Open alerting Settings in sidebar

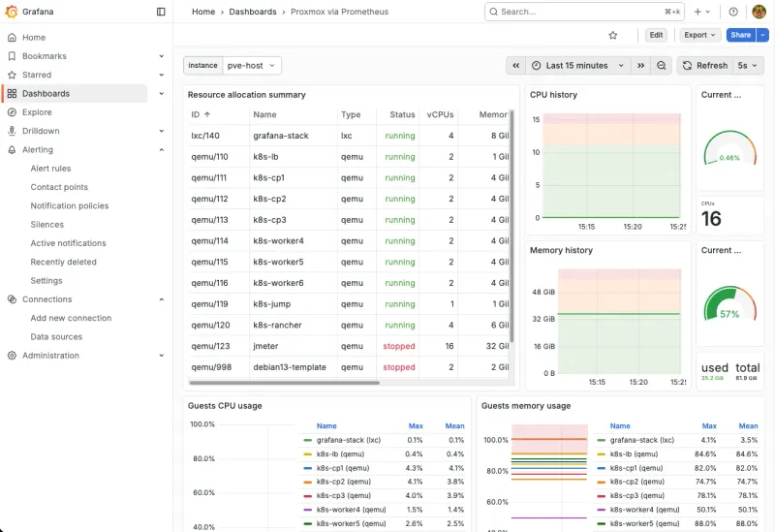pos(46,281)
